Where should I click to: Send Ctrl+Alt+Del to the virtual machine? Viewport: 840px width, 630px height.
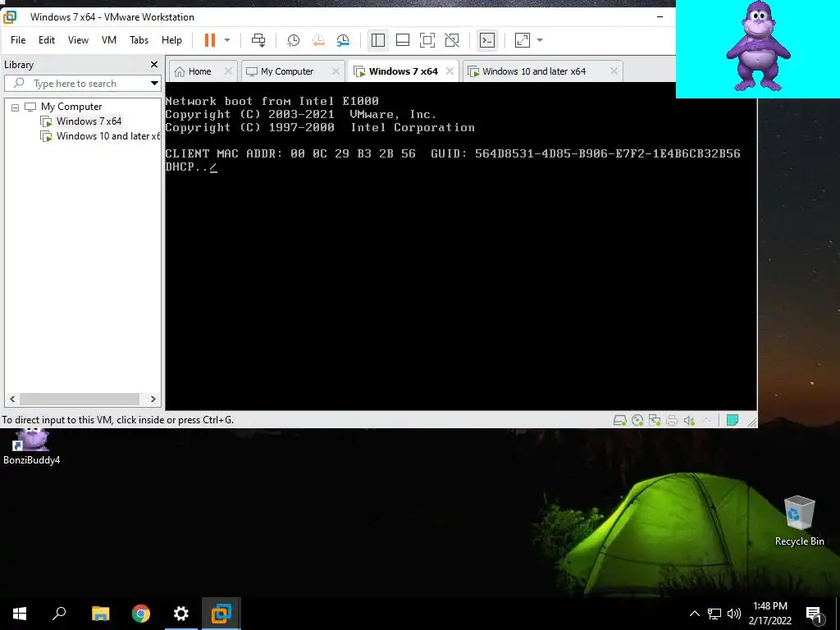coord(258,40)
